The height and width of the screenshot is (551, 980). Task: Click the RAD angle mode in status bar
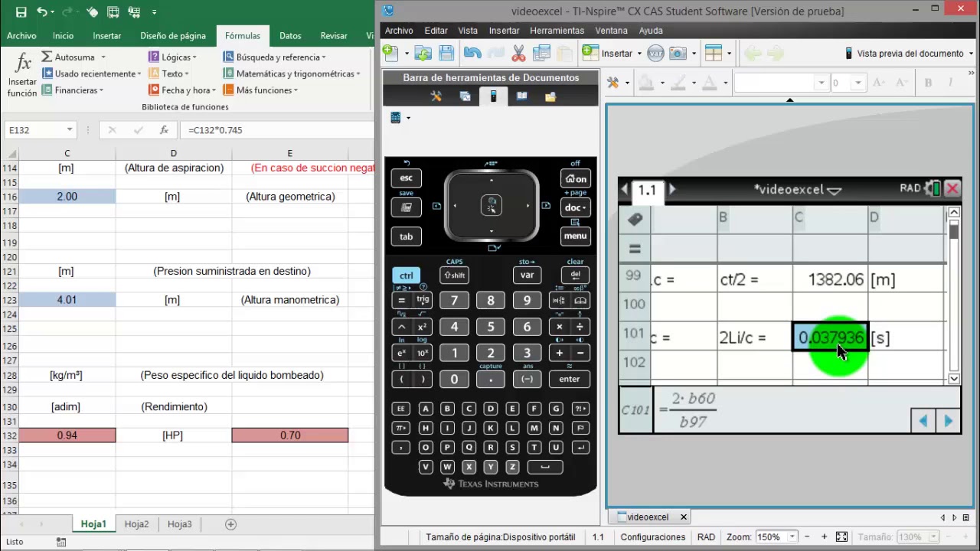coord(706,537)
